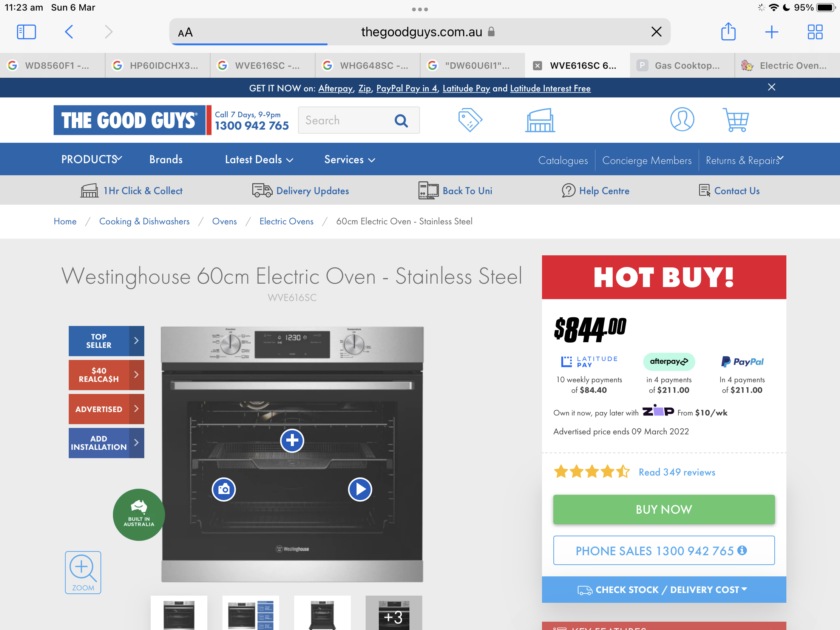Open the shopping cart icon
840x630 pixels.
[735, 120]
